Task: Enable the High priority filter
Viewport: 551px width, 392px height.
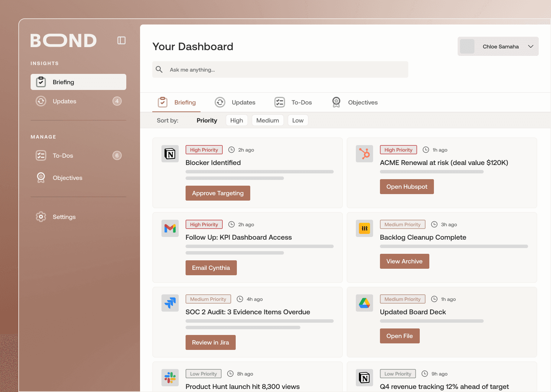Action: pyautogui.click(x=236, y=120)
